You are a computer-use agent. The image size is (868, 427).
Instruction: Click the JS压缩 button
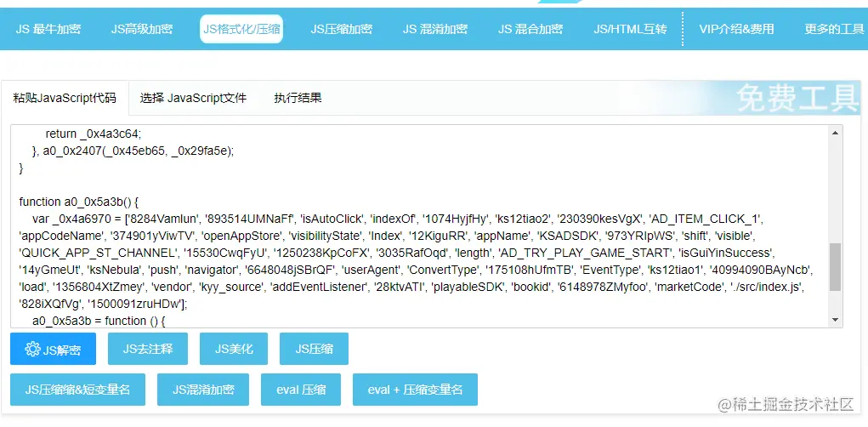click(314, 349)
